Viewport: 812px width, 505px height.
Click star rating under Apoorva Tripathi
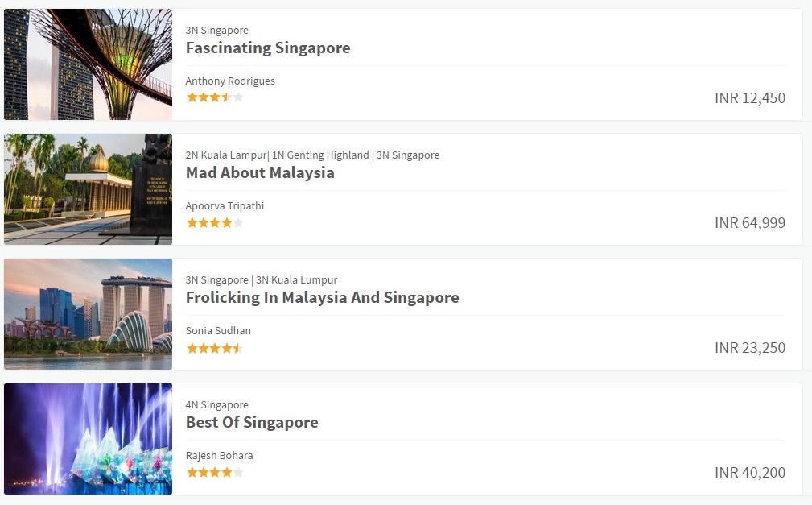214,223
